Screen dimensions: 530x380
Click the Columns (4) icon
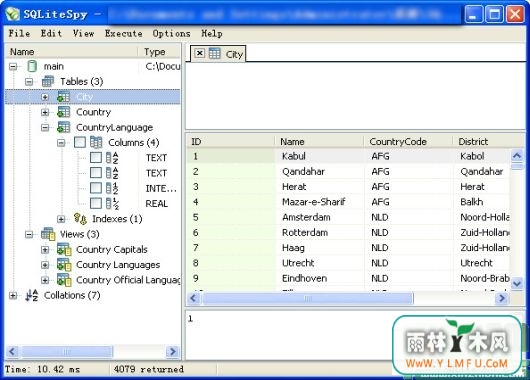coord(96,142)
